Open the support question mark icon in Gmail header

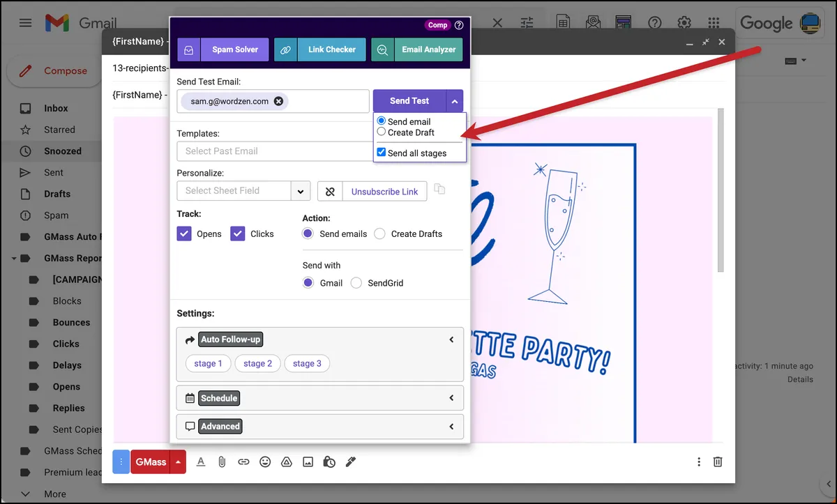click(654, 23)
